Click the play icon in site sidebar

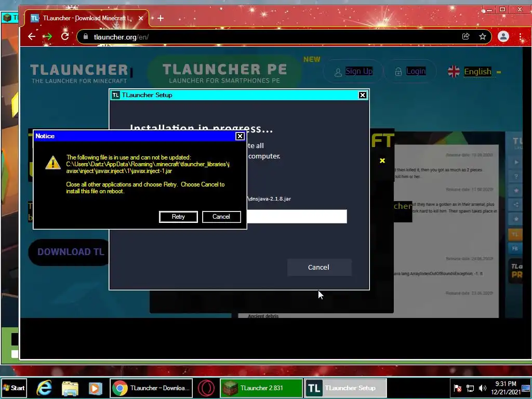pyautogui.click(x=516, y=162)
